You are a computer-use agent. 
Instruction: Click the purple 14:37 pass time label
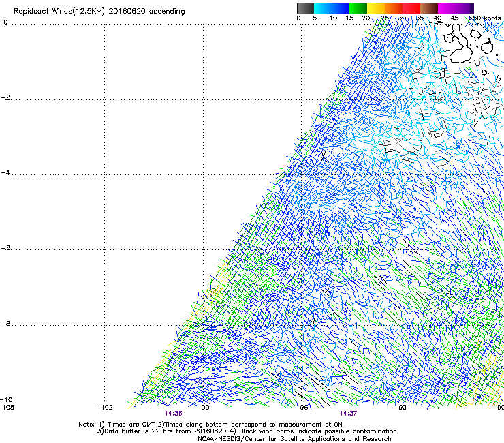coord(348,414)
